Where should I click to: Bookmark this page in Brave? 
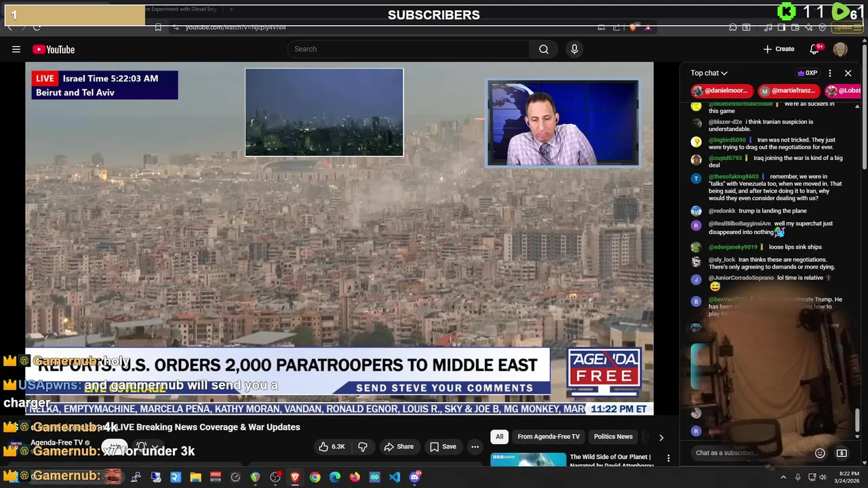(158, 27)
